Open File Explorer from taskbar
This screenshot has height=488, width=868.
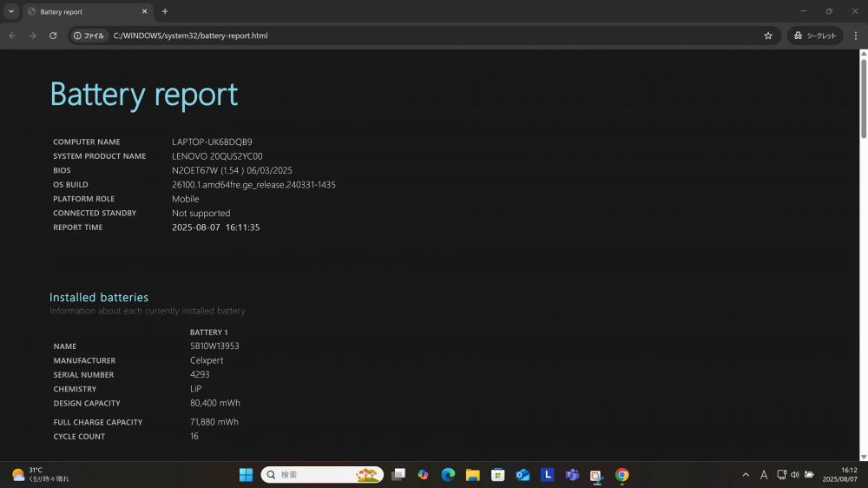pos(473,475)
